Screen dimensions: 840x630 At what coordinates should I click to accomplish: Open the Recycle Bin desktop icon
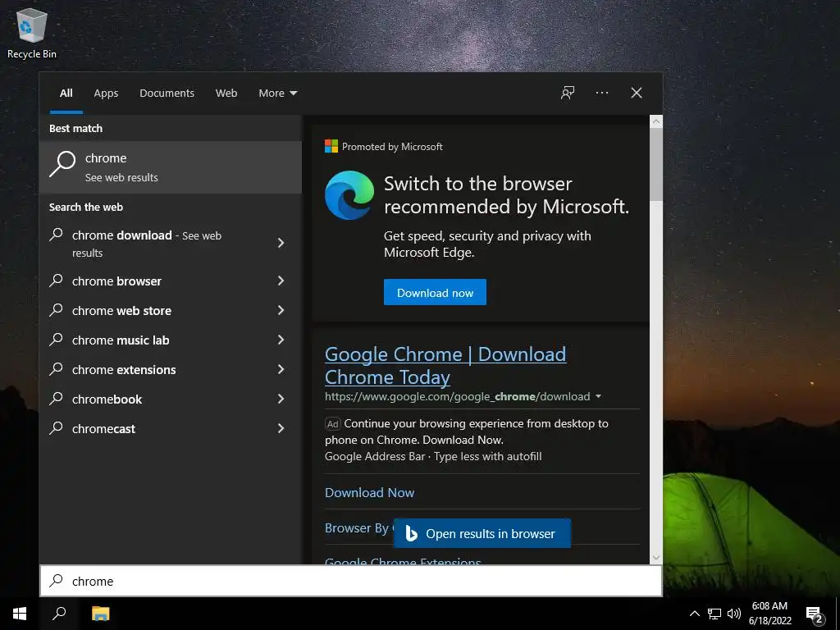point(32,33)
